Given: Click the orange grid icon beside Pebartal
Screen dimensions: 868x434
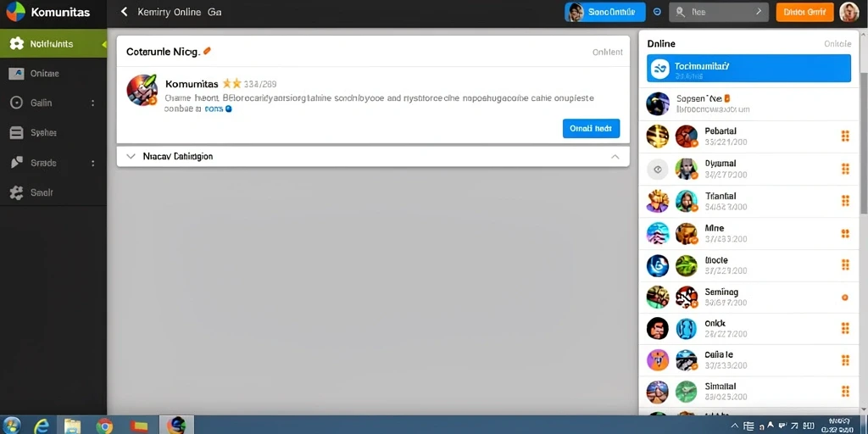Looking at the screenshot, I should (x=845, y=136).
